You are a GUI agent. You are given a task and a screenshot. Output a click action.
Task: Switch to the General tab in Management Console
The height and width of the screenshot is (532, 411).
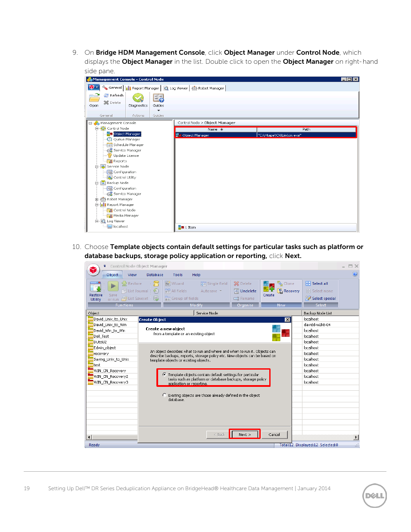[x=112, y=88]
